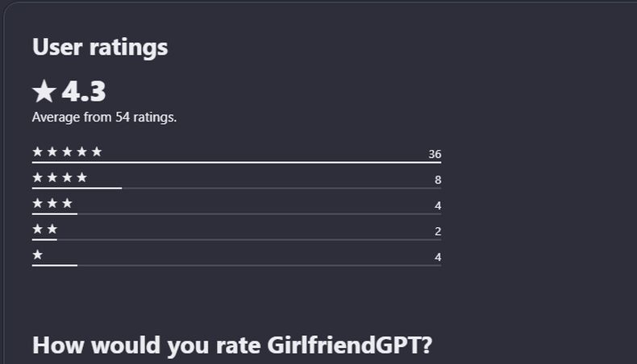
Task: Click the 'User ratings' heading
Action: (x=100, y=47)
